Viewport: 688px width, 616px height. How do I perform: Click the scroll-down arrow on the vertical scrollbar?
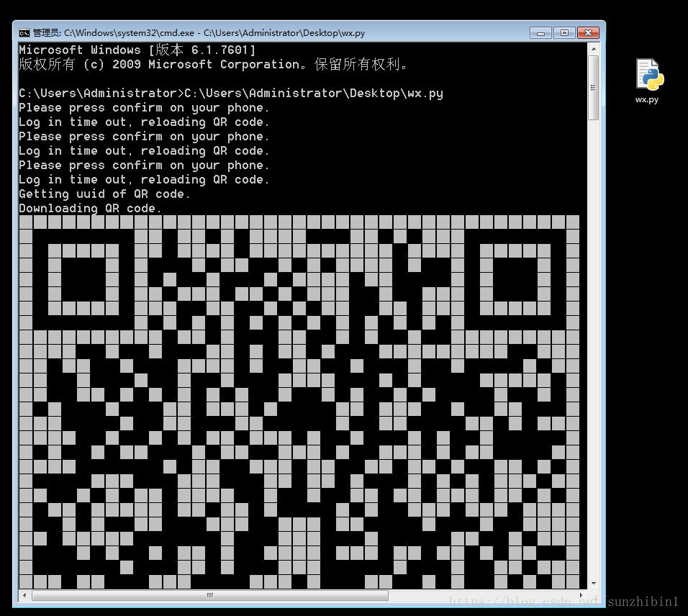(x=593, y=584)
